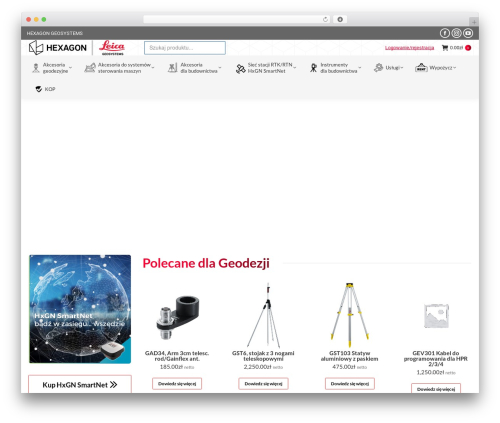
Task: Open the HxGN SmartNet globe banner
Action: coord(80,309)
